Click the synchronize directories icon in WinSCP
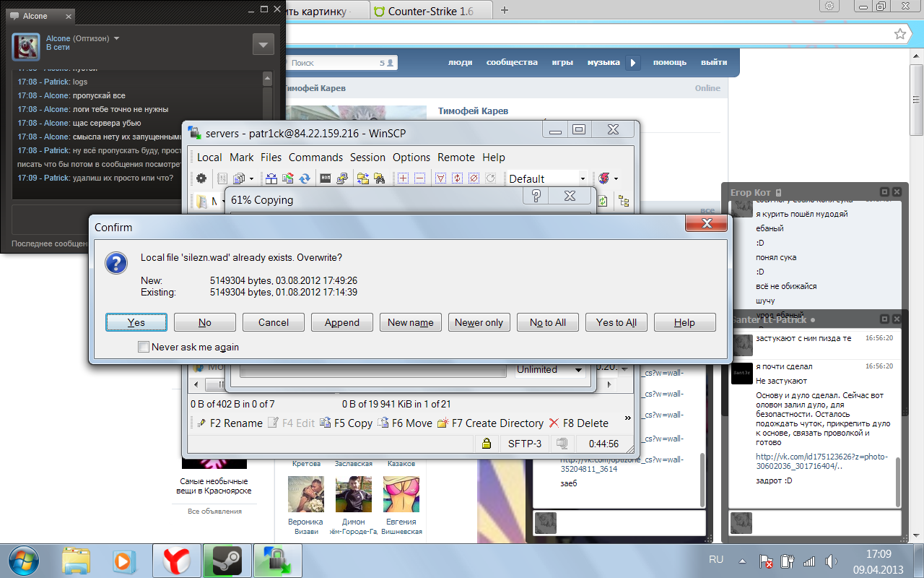The height and width of the screenshot is (578, 924). (288, 178)
